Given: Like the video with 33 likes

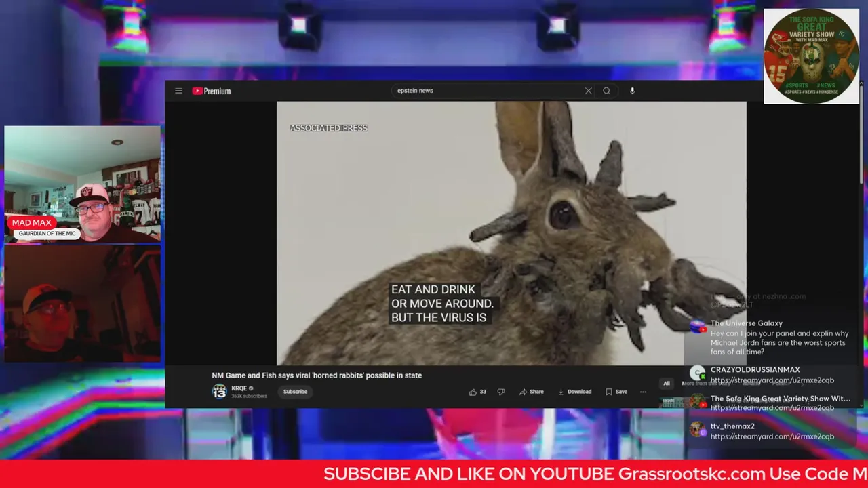Looking at the screenshot, I should pyautogui.click(x=477, y=392).
